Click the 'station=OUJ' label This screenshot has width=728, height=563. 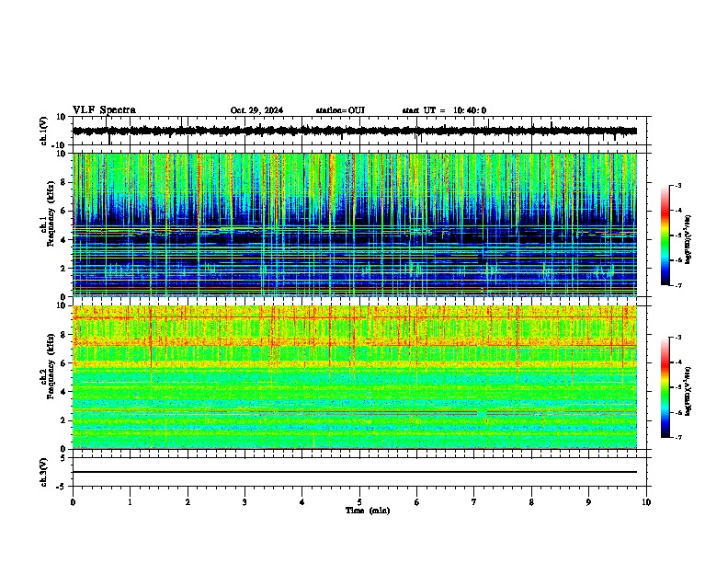point(340,110)
